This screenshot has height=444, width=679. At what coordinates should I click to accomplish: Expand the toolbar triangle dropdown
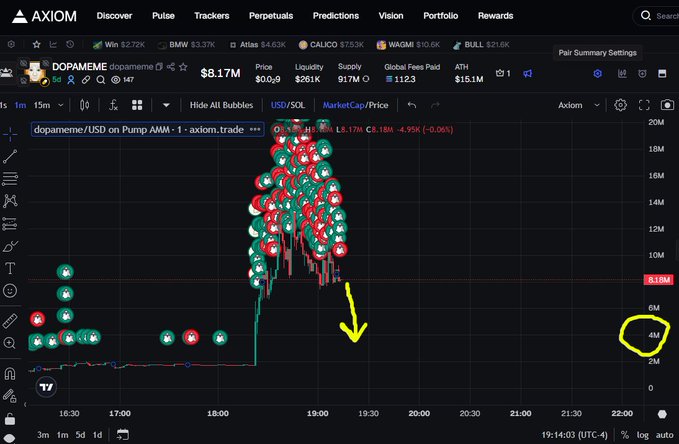(166, 105)
